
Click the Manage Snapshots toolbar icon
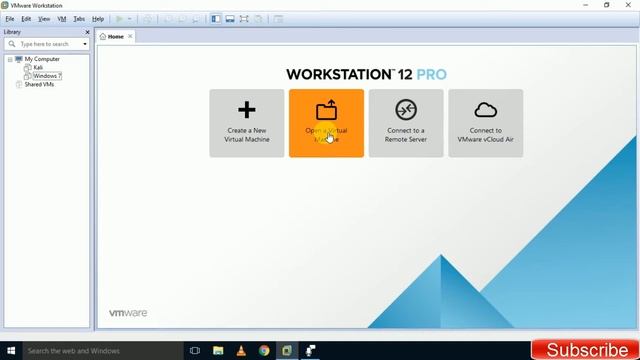[x=196, y=19]
